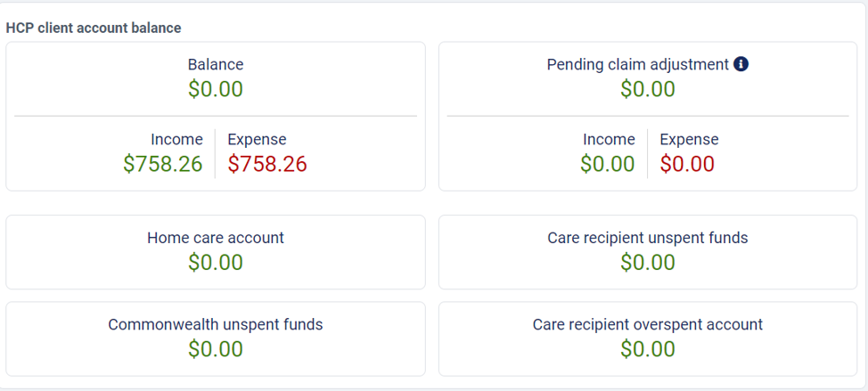Select the Balance $0.00 amount

[216, 89]
